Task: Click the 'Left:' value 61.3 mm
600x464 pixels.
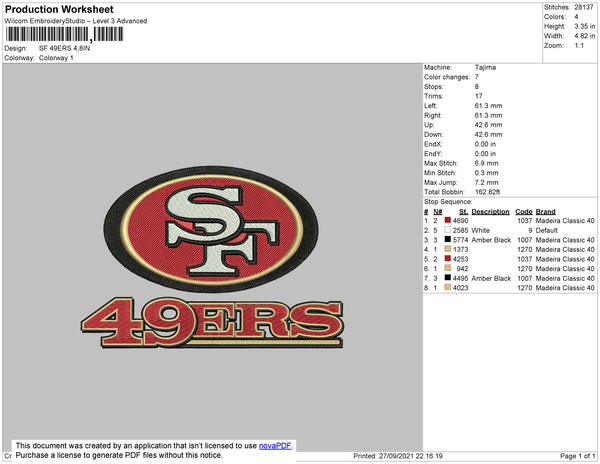Action: pos(488,106)
